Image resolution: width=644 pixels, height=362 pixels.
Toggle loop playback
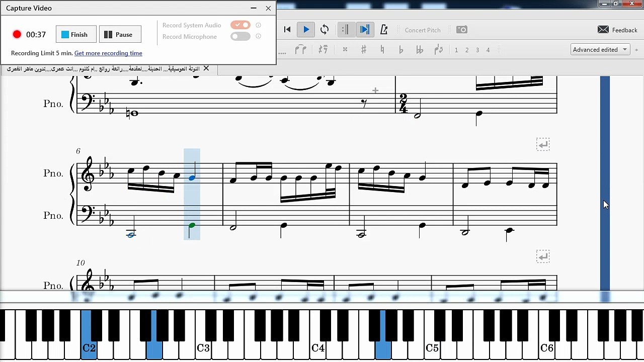325,30
